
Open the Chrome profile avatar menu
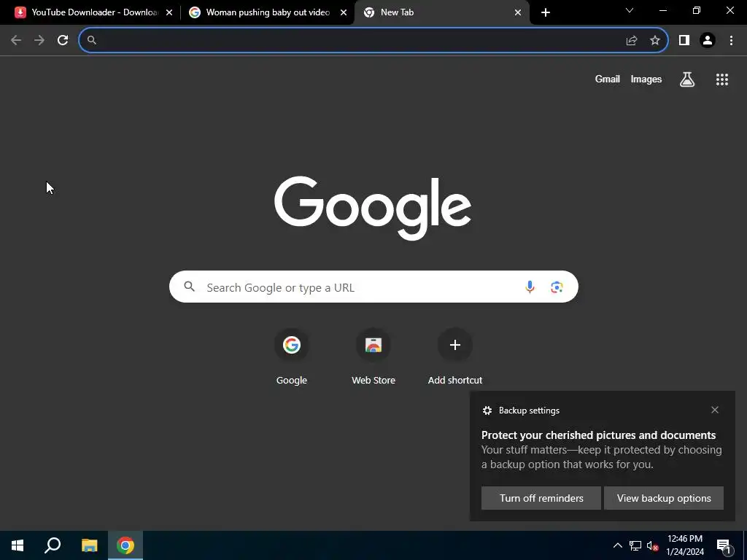point(708,41)
